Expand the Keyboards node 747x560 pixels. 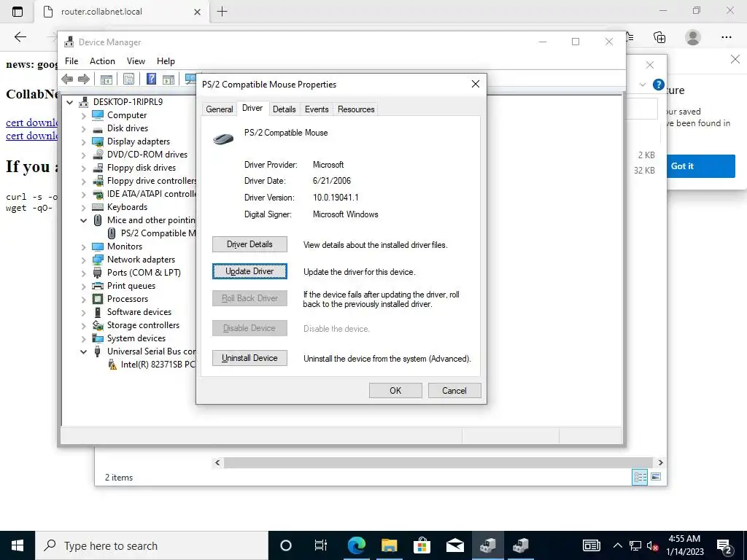pos(83,207)
